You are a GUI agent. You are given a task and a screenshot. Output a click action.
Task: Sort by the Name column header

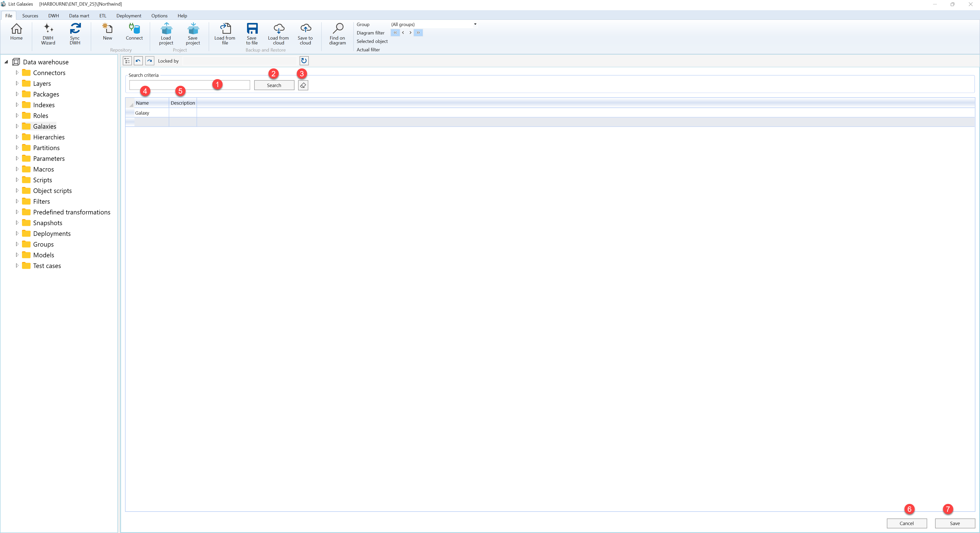pyautogui.click(x=151, y=103)
